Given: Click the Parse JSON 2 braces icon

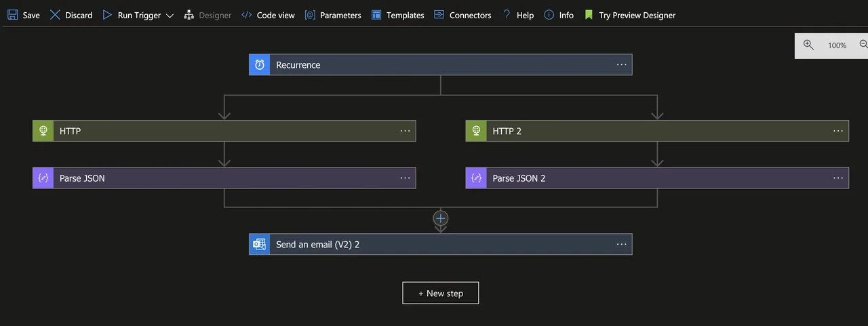Looking at the screenshot, I should [476, 178].
